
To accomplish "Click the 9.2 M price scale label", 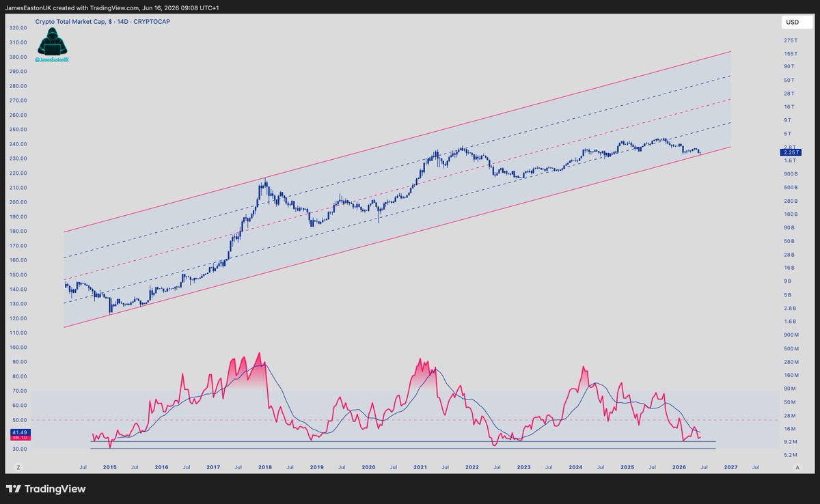I will point(791,442).
